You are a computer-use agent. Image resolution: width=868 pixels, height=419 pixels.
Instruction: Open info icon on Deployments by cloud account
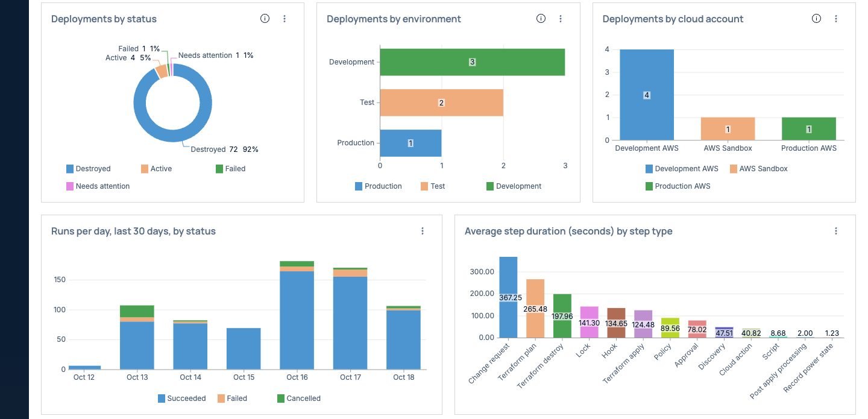[816, 19]
